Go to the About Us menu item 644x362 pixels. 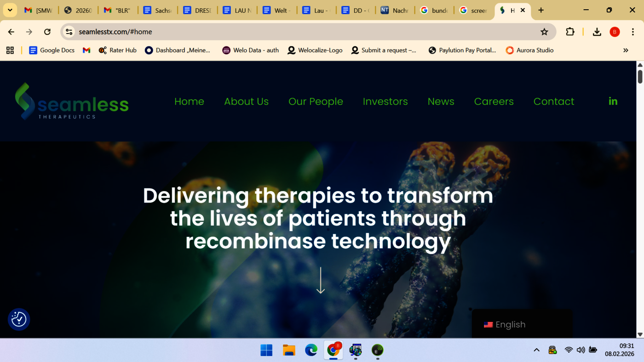(246, 102)
